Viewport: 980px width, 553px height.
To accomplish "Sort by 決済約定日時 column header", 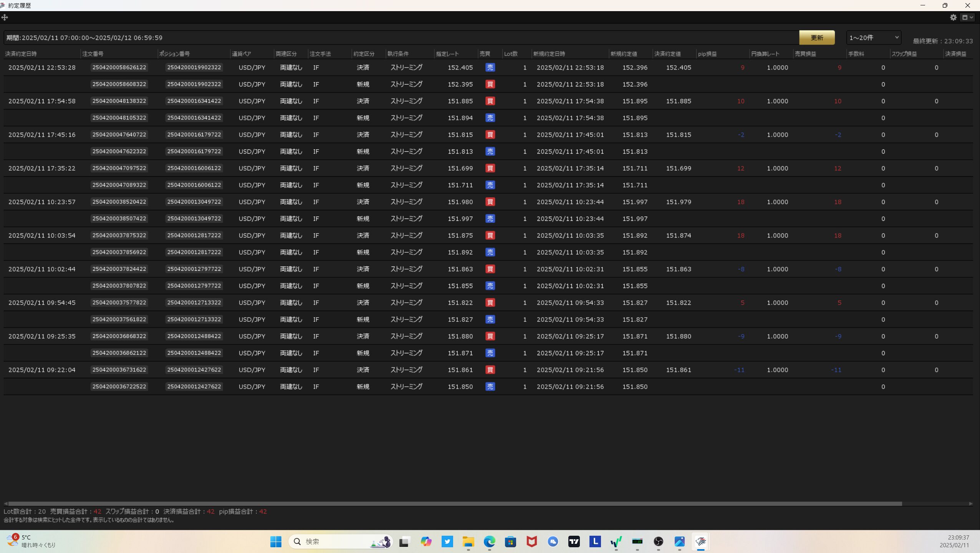I will pos(21,54).
